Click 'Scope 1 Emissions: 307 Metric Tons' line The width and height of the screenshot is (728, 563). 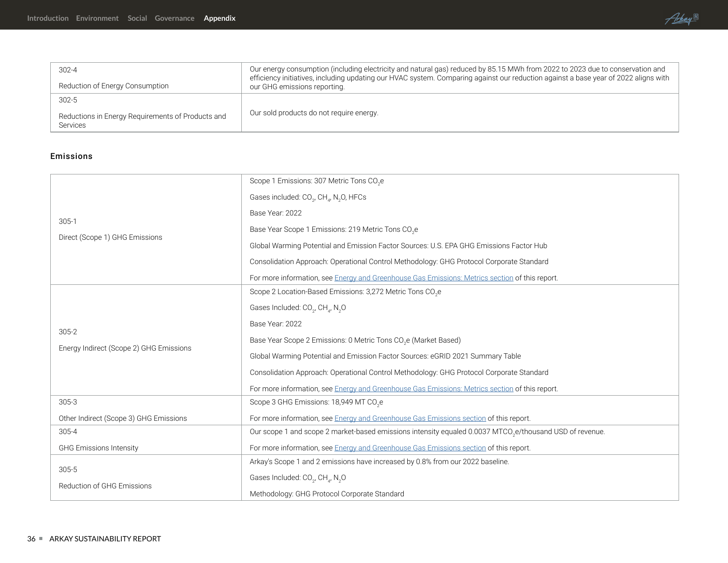pos(317,181)
